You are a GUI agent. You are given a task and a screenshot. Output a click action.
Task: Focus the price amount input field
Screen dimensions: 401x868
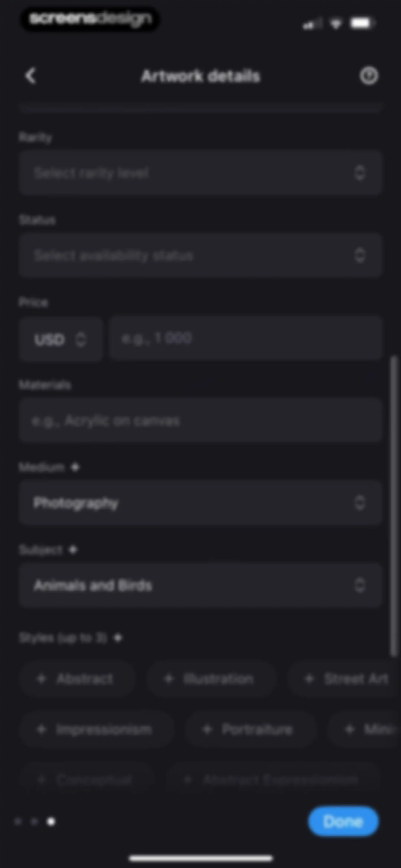pyautogui.click(x=246, y=338)
